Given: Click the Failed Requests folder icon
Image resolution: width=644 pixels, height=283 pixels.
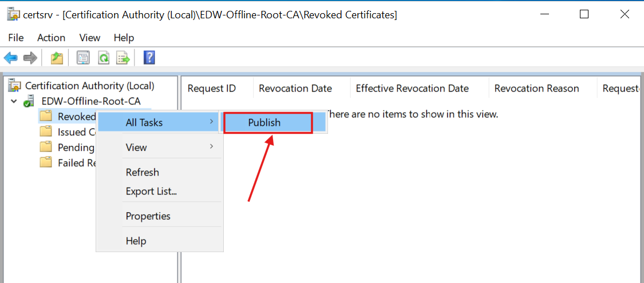Looking at the screenshot, I should point(46,162).
